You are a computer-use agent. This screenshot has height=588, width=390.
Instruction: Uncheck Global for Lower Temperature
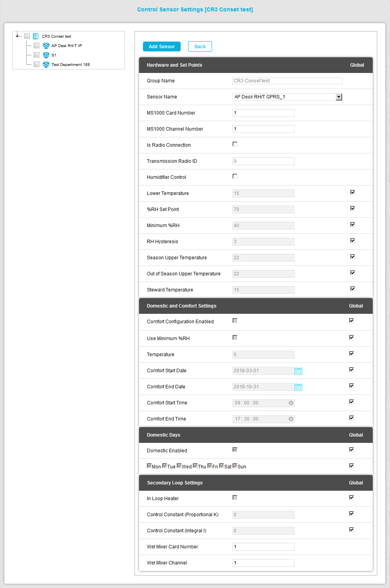353,192
